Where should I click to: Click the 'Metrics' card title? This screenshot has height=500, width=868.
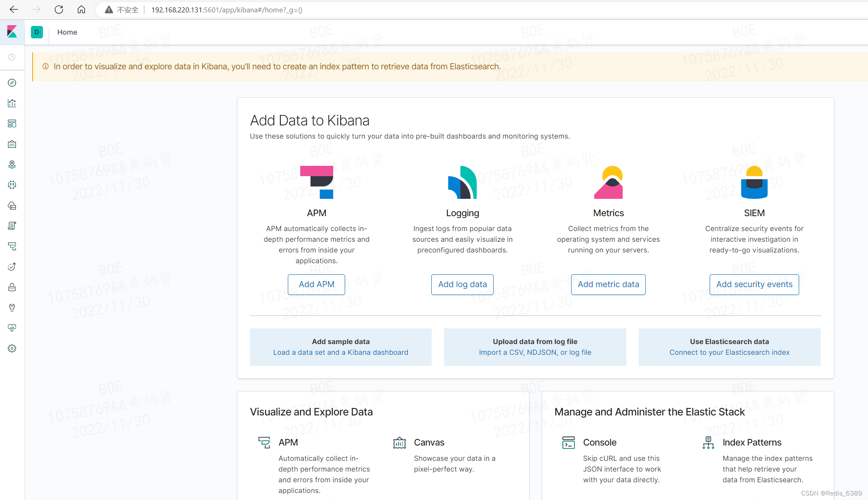pos(608,213)
